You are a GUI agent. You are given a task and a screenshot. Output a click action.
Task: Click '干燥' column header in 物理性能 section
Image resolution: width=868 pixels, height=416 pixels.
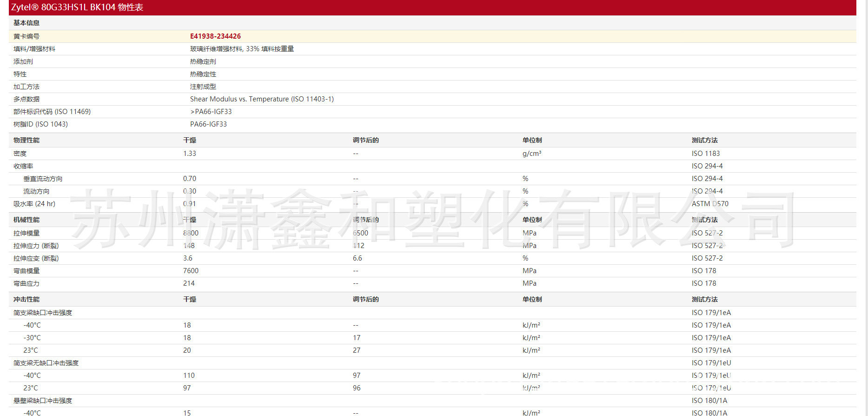click(190, 140)
